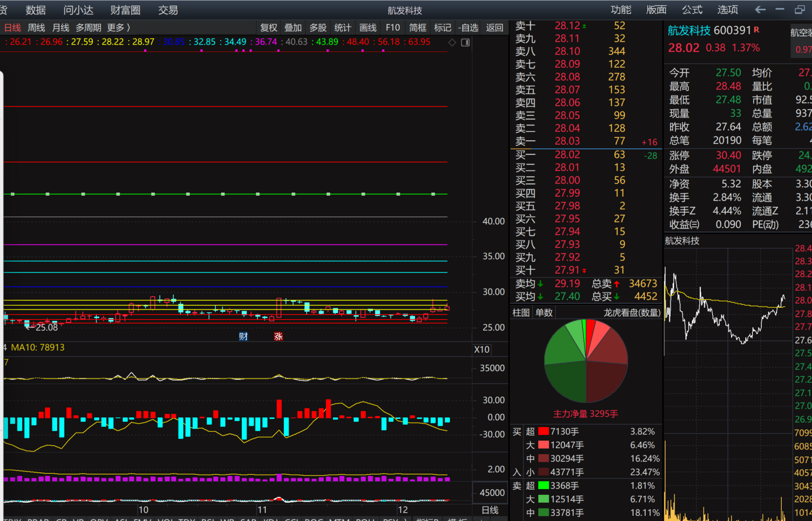Open the F10 company info

tap(393, 27)
